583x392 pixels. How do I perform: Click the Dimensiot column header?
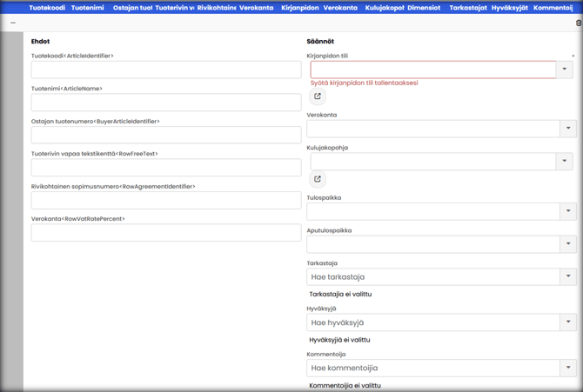424,8
